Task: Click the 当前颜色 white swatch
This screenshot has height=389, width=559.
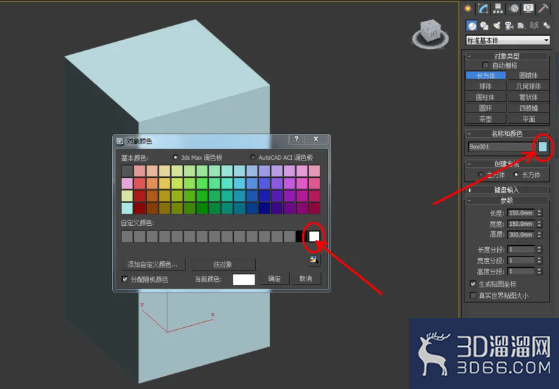Action: coord(244,279)
